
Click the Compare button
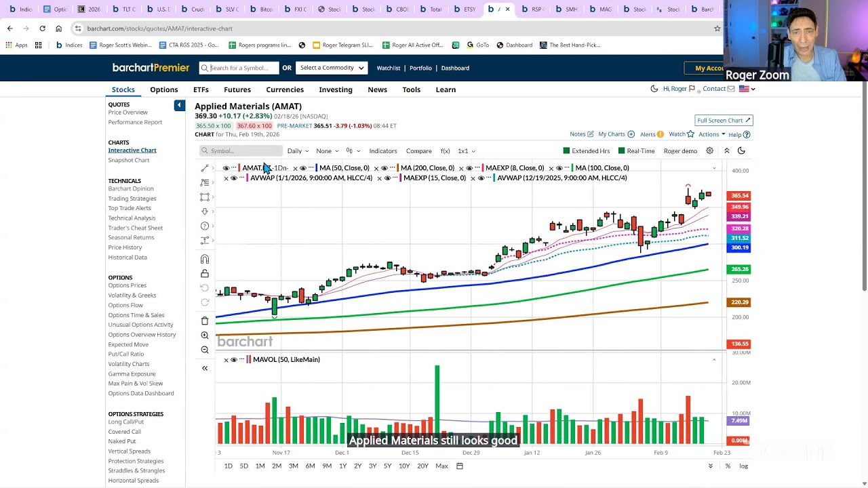pyautogui.click(x=418, y=151)
